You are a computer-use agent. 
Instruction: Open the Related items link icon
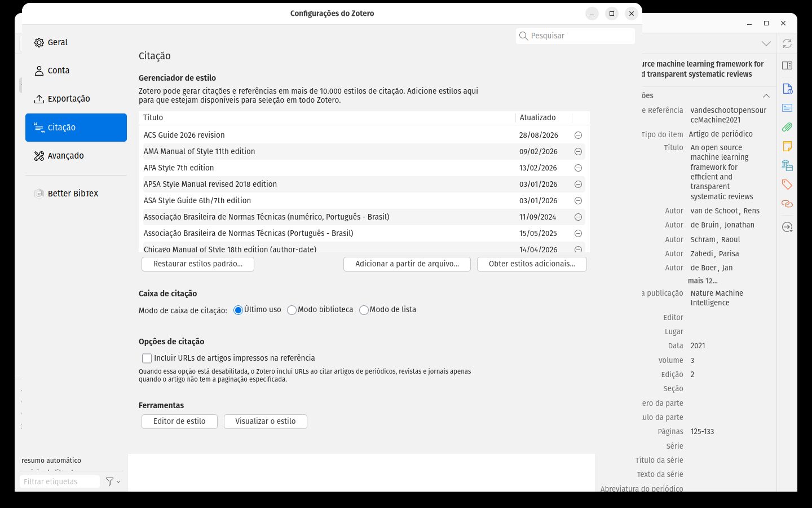click(x=787, y=204)
